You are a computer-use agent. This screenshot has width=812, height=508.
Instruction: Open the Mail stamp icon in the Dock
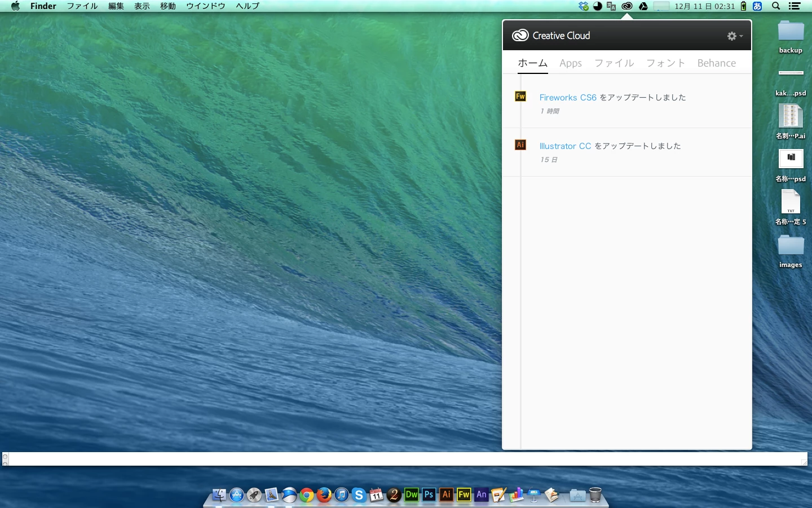pyautogui.click(x=272, y=495)
